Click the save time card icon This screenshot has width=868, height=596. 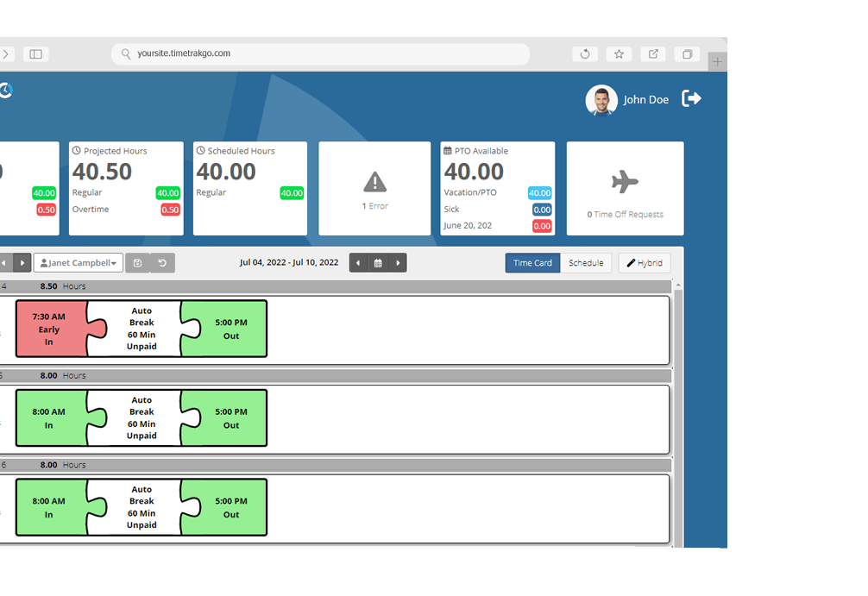click(138, 263)
